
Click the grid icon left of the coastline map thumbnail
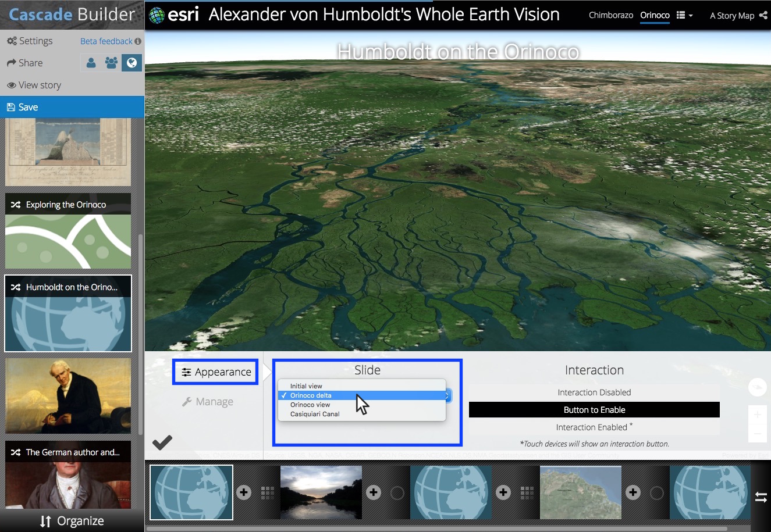527,492
